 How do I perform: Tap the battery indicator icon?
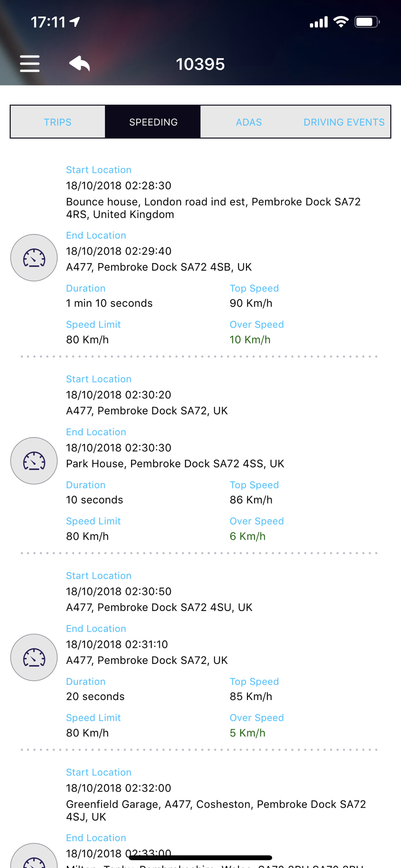(x=367, y=22)
